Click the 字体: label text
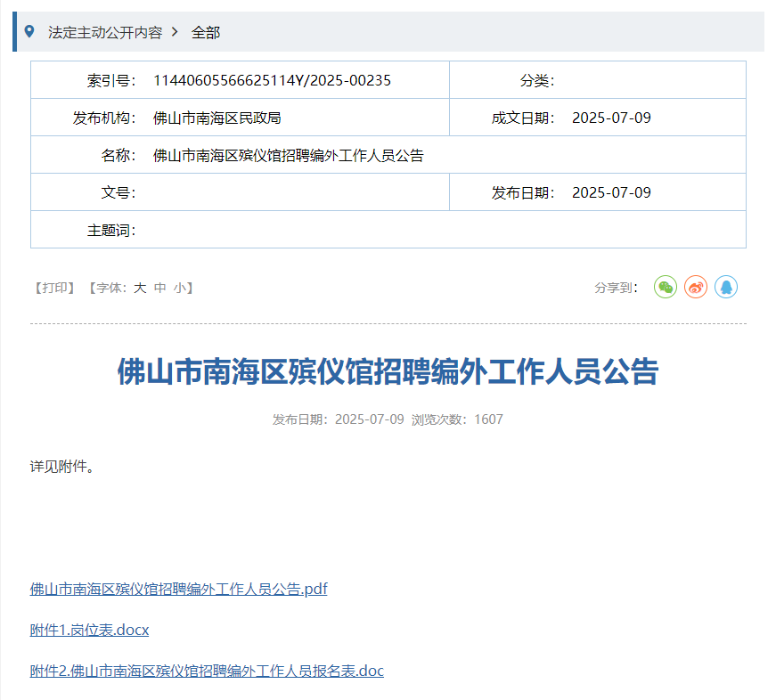 tap(111, 288)
